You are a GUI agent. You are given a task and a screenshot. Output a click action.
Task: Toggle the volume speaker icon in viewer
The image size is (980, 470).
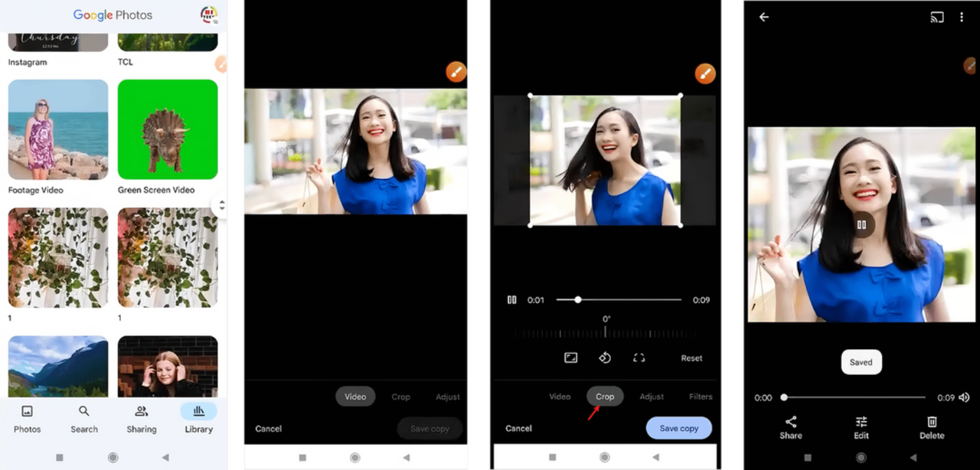click(964, 397)
